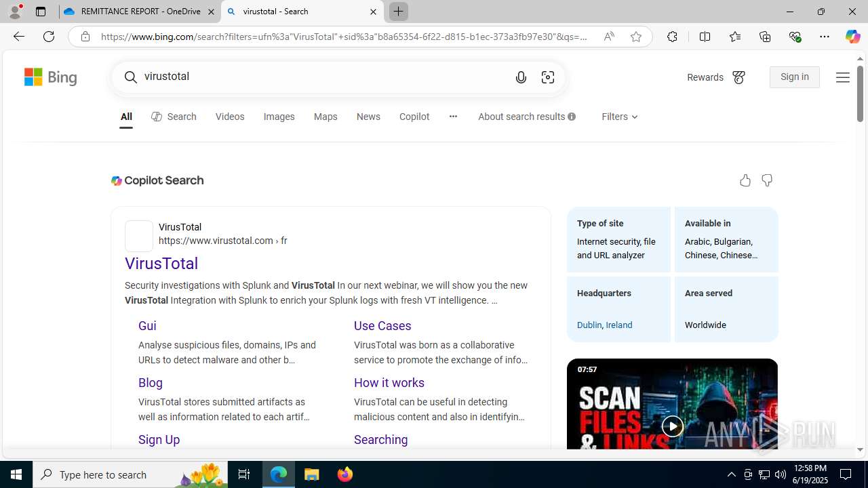Open Task View on the taskbar

[x=244, y=474]
